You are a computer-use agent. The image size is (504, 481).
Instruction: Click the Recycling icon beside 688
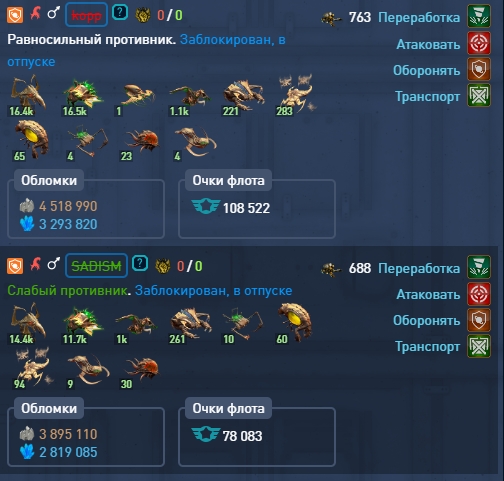click(x=479, y=267)
